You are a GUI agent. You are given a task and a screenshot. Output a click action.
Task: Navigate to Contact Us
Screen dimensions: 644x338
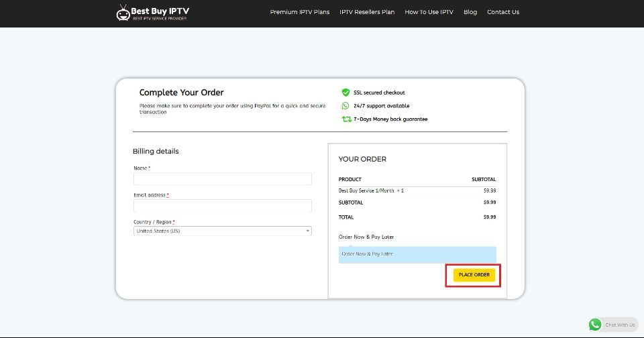(x=503, y=12)
